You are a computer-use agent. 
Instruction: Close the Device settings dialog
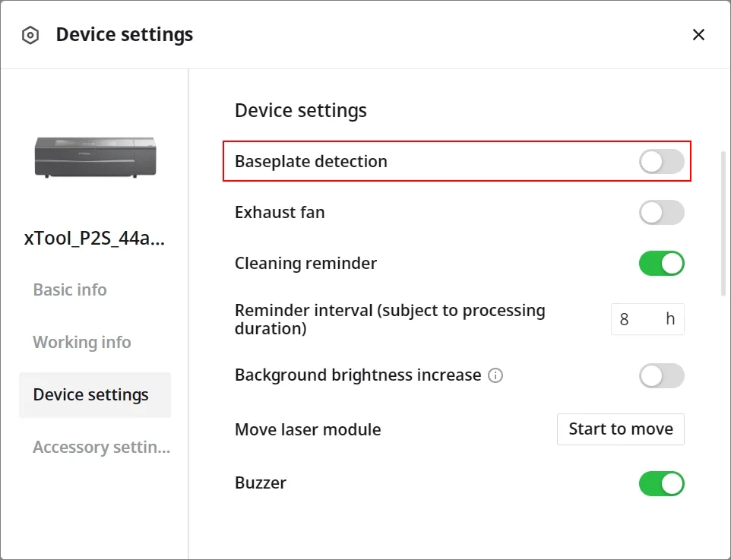click(698, 34)
